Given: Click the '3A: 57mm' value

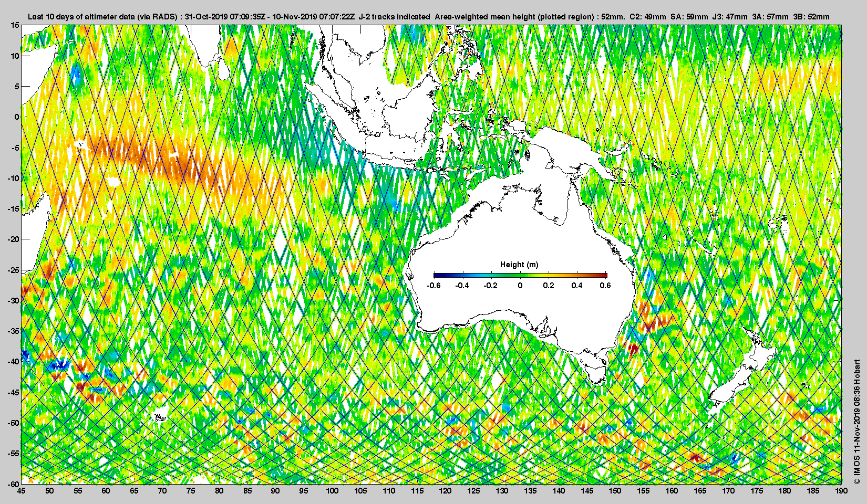Looking at the screenshot, I should [x=770, y=17].
